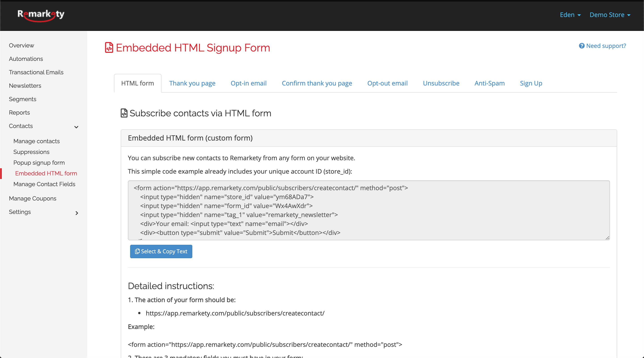Open Transactional Emails in sidebar
This screenshot has height=358, width=644.
point(36,72)
